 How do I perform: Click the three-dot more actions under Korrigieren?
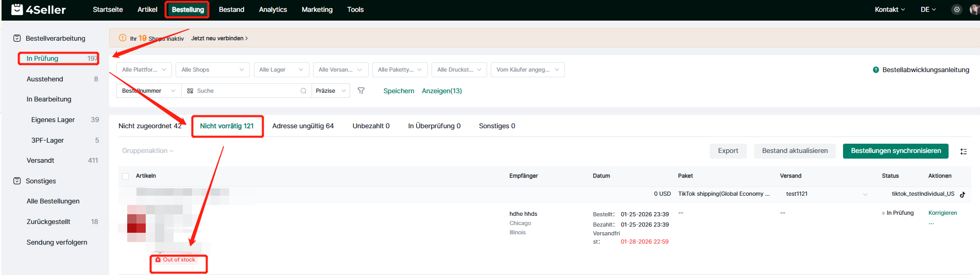[x=931, y=224]
